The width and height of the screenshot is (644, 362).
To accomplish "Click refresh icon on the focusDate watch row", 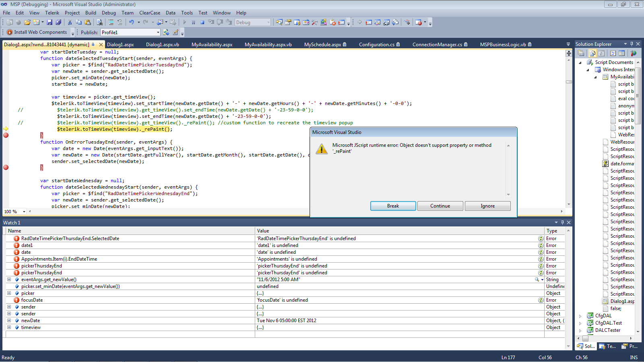I will 541,300.
